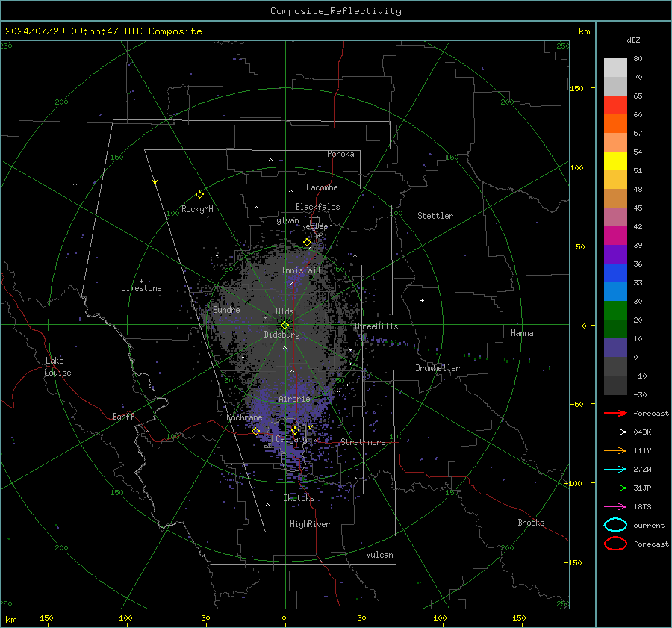Screen dimensions: 672x628
Task: Click the HighRiver label
Action: [310, 524]
